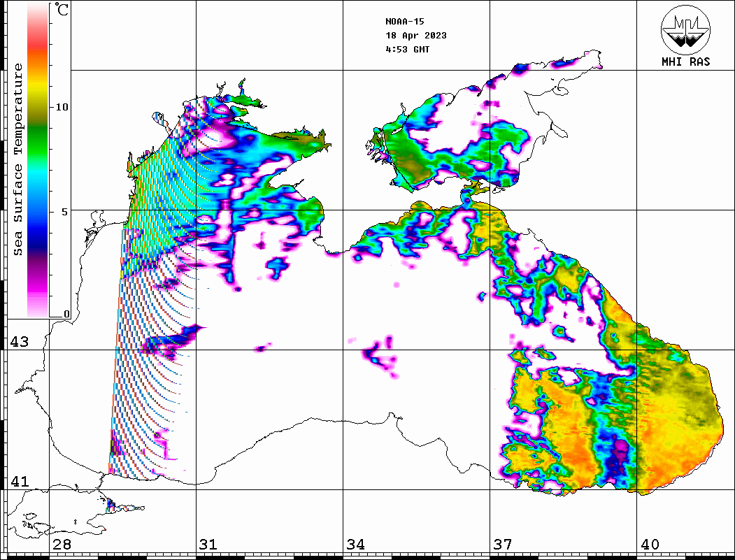This screenshot has width=735, height=560.
Task: Click latitude label '41'
Action: [20, 481]
